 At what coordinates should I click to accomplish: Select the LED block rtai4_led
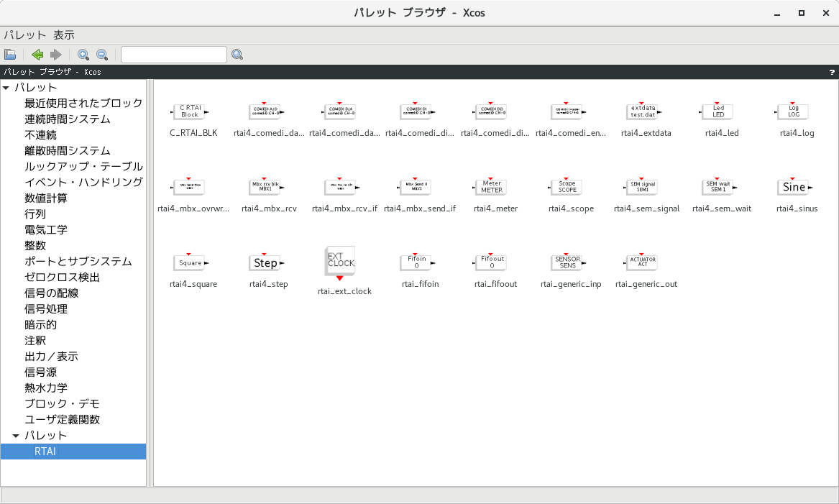pyautogui.click(x=717, y=111)
